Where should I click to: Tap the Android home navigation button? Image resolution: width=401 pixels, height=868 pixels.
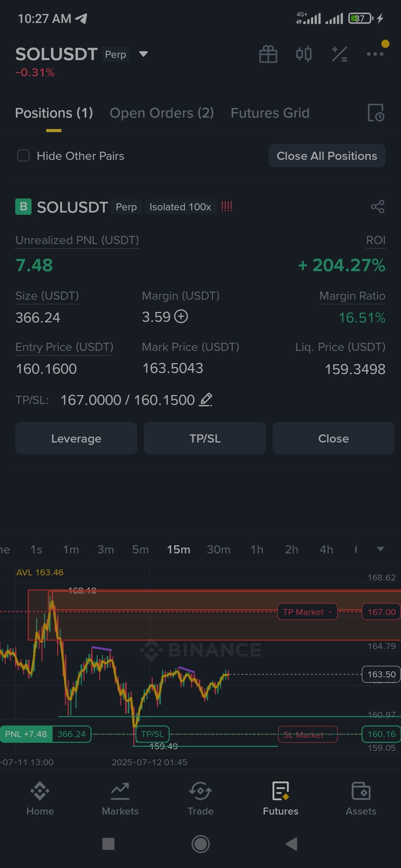[200, 844]
